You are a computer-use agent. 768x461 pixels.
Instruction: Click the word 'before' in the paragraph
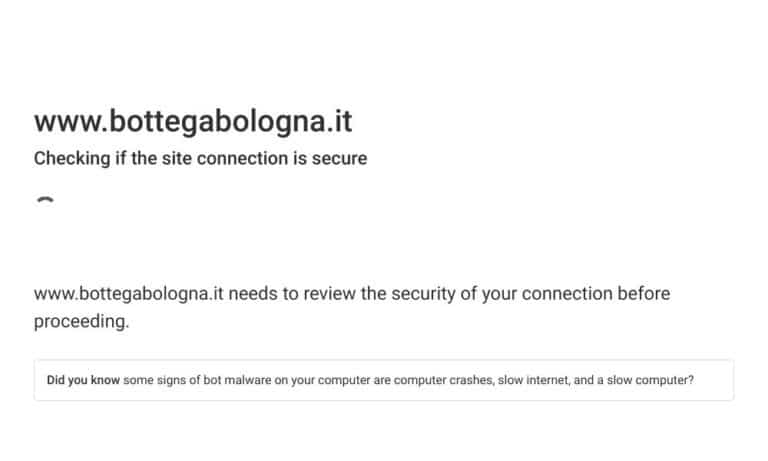(644, 293)
